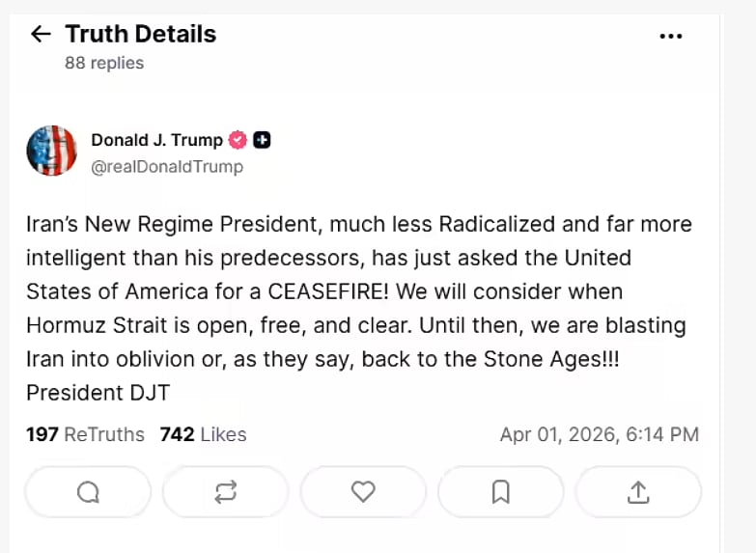The image size is (756, 553).
Task: Open the Donald J. Trump display name
Action: point(156,140)
